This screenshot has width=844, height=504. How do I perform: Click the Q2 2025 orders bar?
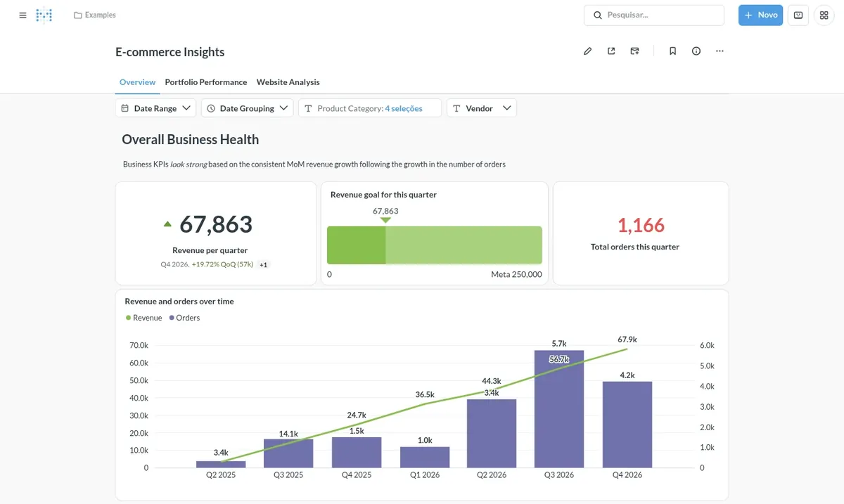click(x=221, y=464)
